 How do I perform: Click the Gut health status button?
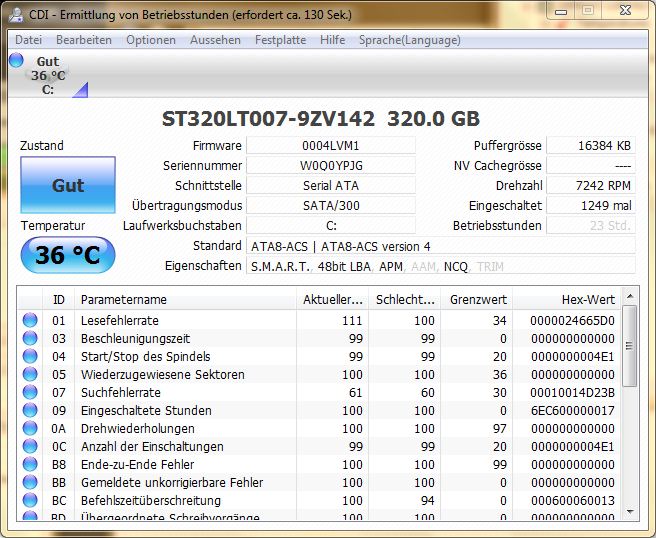tap(68, 185)
